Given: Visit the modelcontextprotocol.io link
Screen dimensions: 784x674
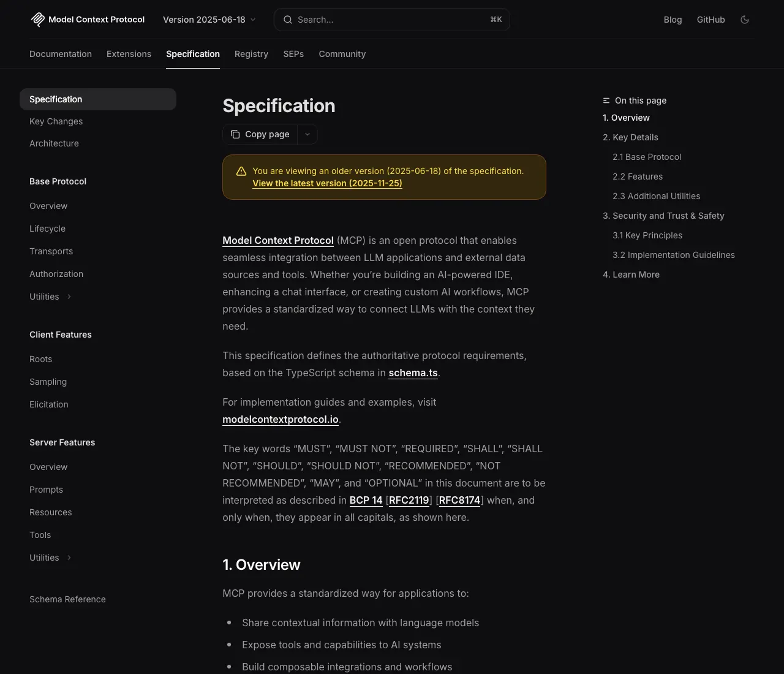Looking at the screenshot, I should click(281, 419).
